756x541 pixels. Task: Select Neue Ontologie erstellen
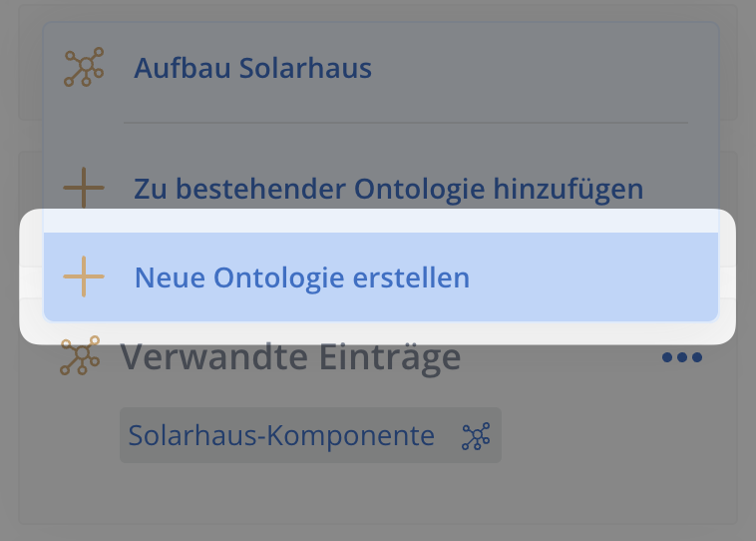[x=381, y=277]
